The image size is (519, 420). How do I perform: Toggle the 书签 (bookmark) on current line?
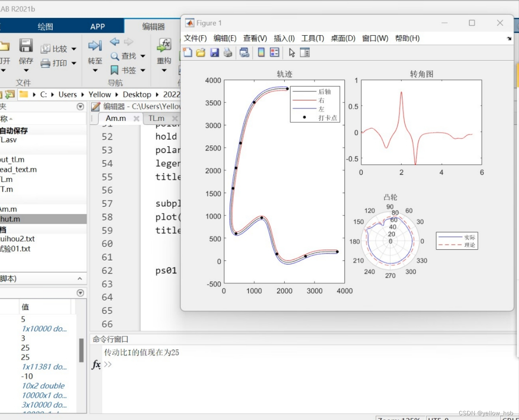[x=114, y=70]
